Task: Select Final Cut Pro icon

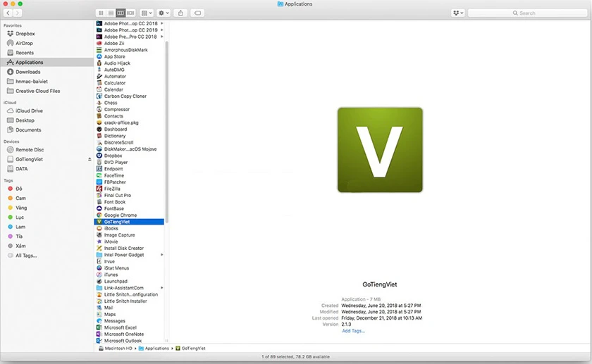Action: (99, 195)
